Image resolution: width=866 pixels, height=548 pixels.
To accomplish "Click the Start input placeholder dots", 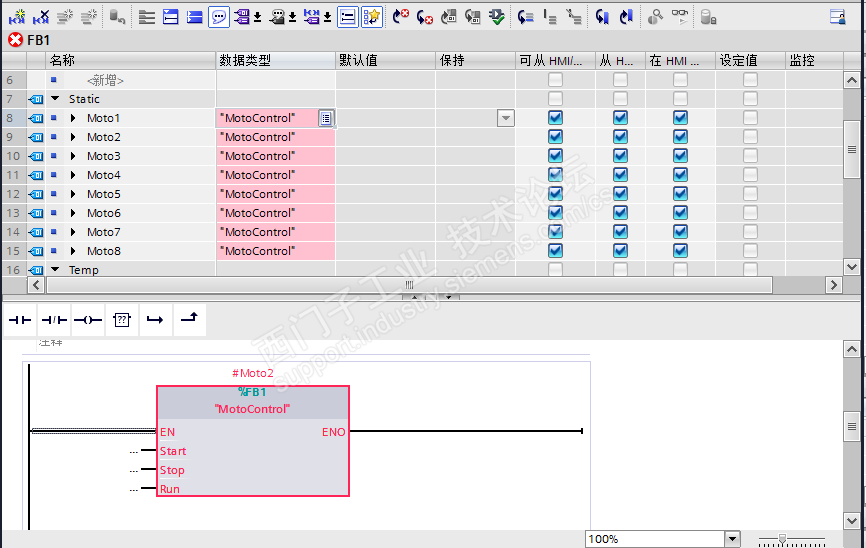I will point(134,452).
